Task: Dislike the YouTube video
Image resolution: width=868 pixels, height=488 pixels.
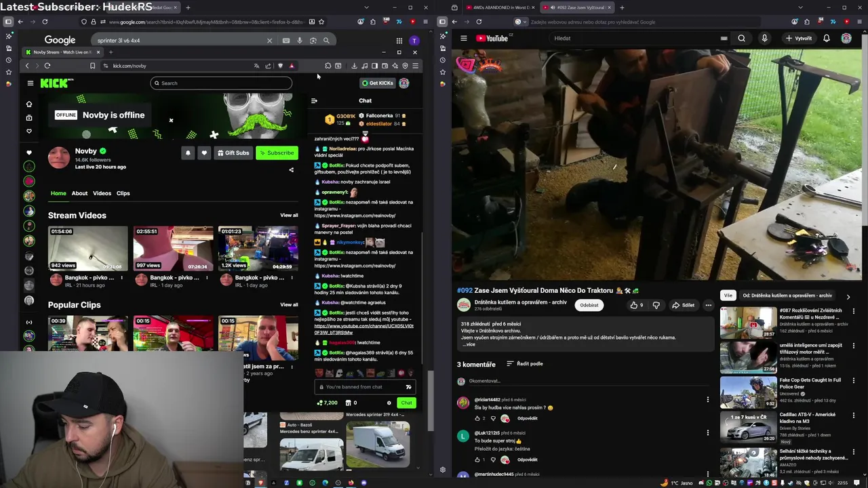Action: pyautogui.click(x=656, y=305)
